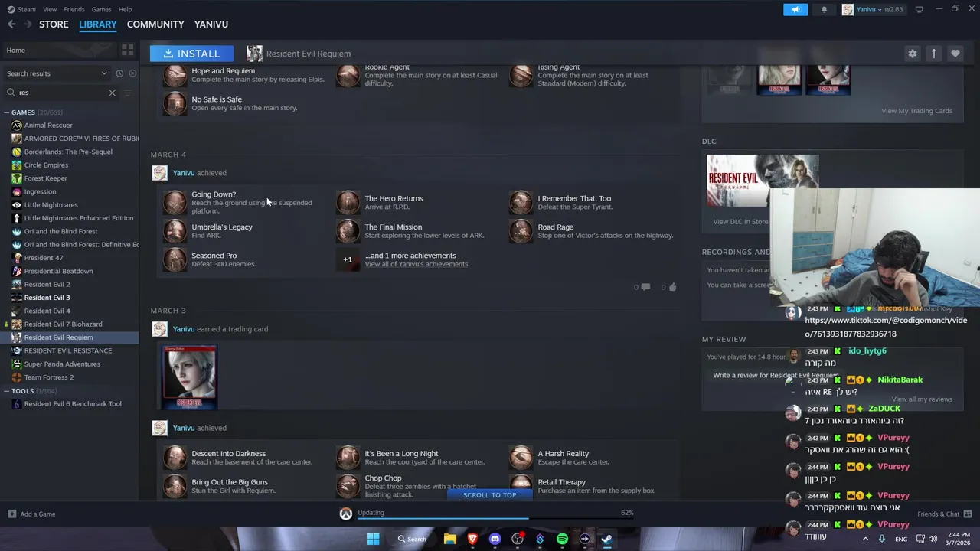This screenshot has height=551, width=980.
Task: Open View DLC In Store link
Action: click(740, 222)
